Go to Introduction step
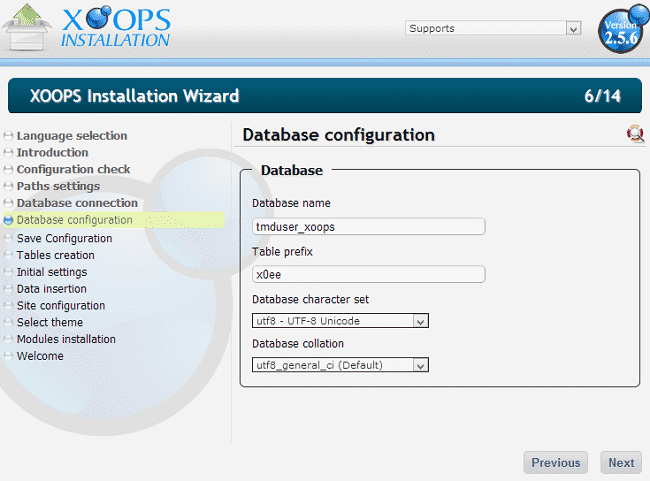The width and height of the screenshot is (650, 481). coord(53,153)
